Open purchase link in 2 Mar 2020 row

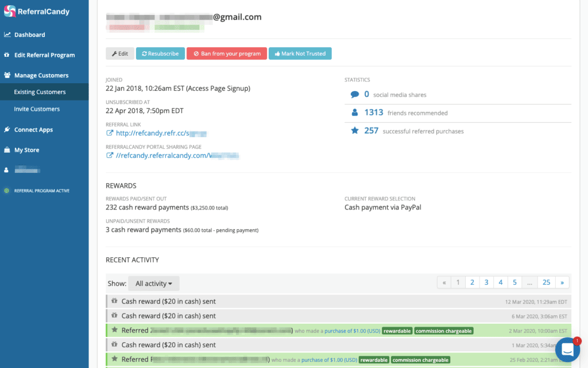(x=352, y=331)
